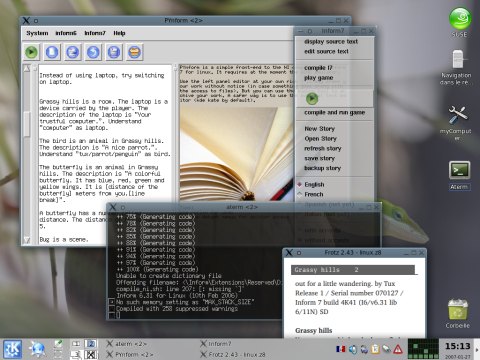Click the French flag keyboard layout tray icon

341,349
